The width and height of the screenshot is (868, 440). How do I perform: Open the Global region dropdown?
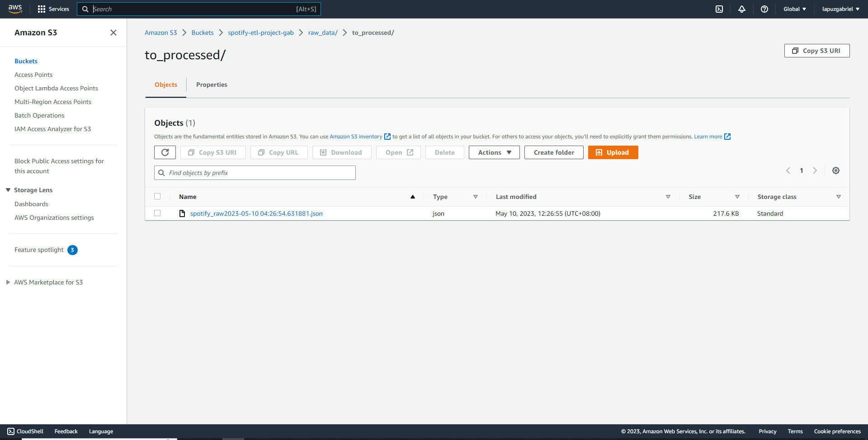[x=795, y=9]
